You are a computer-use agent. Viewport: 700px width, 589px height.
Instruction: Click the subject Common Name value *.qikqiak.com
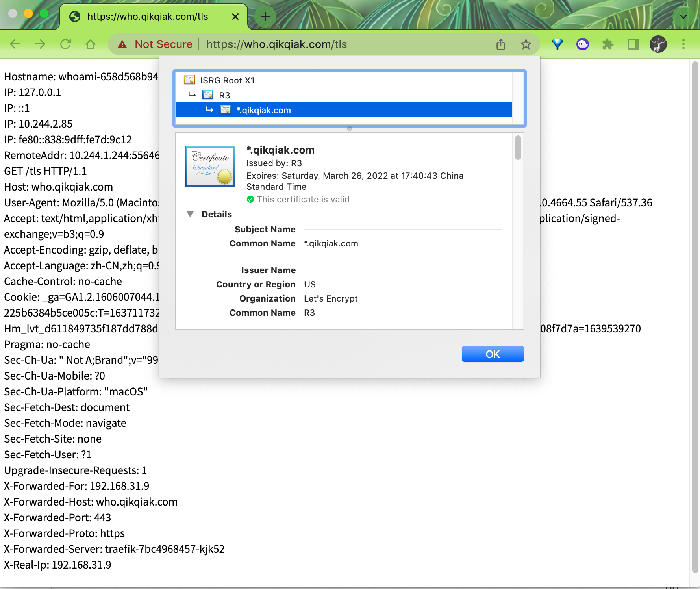[x=331, y=243]
